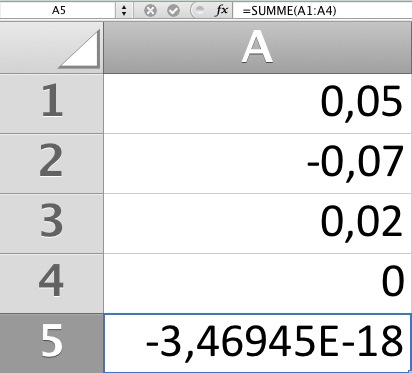
Task: Click the =SUMME(A1:A4) formula bar text
Action: (x=289, y=11)
